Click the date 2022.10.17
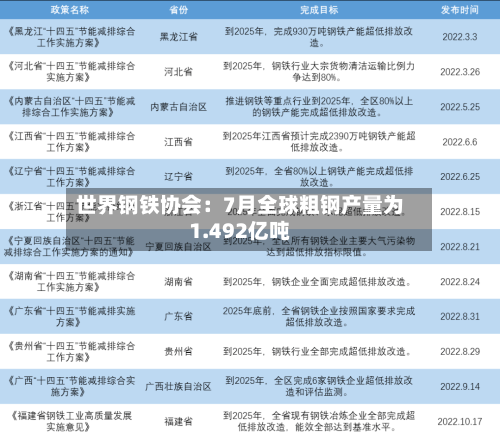Viewport: 500px width, 439px height. click(460, 421)
